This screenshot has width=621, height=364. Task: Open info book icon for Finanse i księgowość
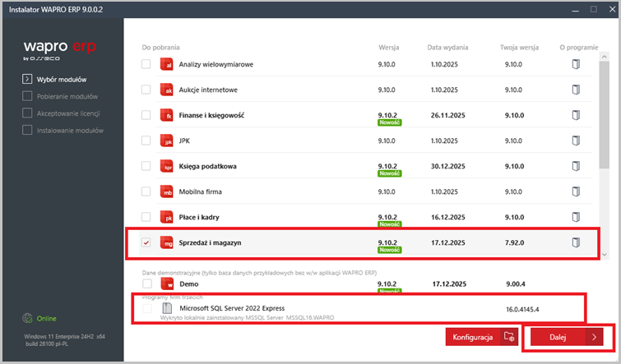point(577,115)
